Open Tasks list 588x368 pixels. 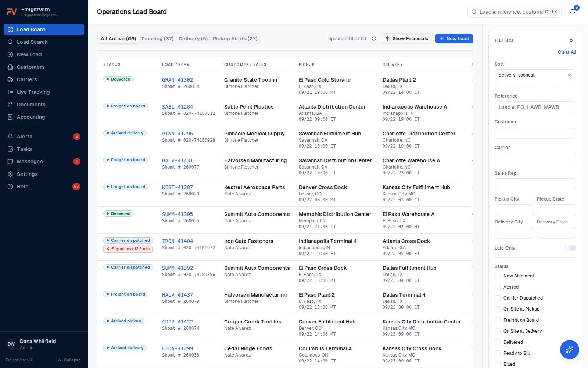click(x=44, y=149)
